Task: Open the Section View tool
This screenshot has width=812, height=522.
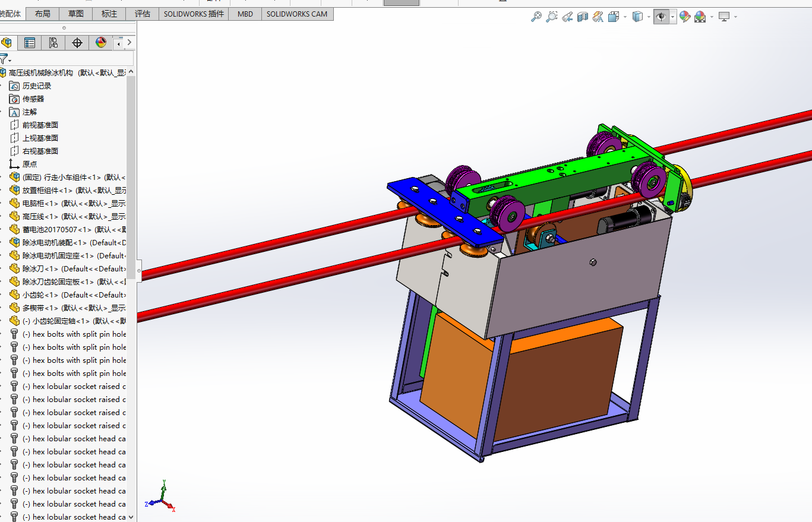Action: point(583,17)
